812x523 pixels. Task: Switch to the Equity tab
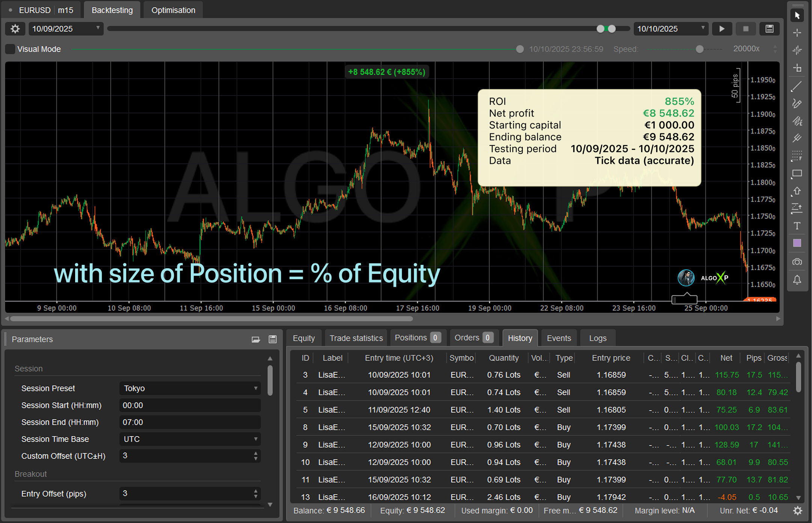[x=303, y=338]
